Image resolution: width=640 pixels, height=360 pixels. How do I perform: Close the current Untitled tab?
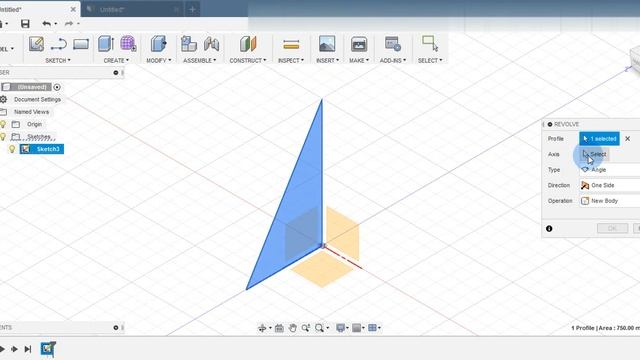(x=73, y=9)
